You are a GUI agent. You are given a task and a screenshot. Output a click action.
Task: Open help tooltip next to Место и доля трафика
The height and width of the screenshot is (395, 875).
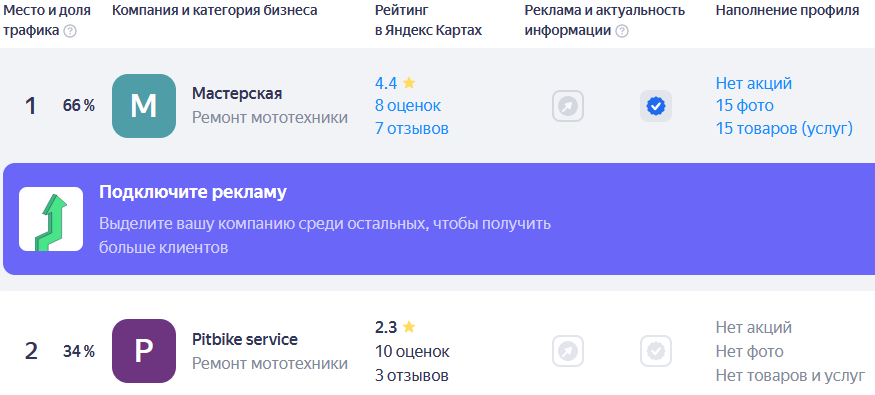tap(70, 31)
